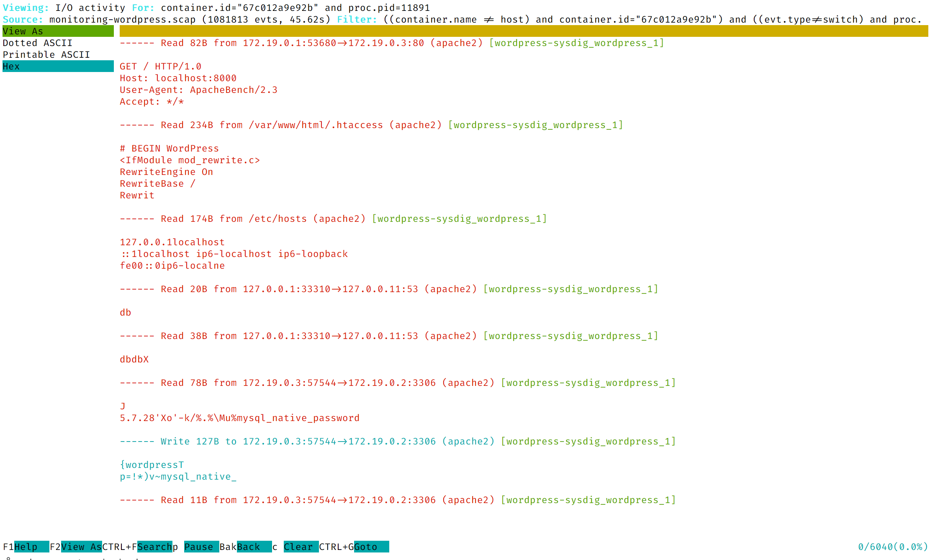
Task: Select the Printable ASCII view option
Action: pos(58,54)
